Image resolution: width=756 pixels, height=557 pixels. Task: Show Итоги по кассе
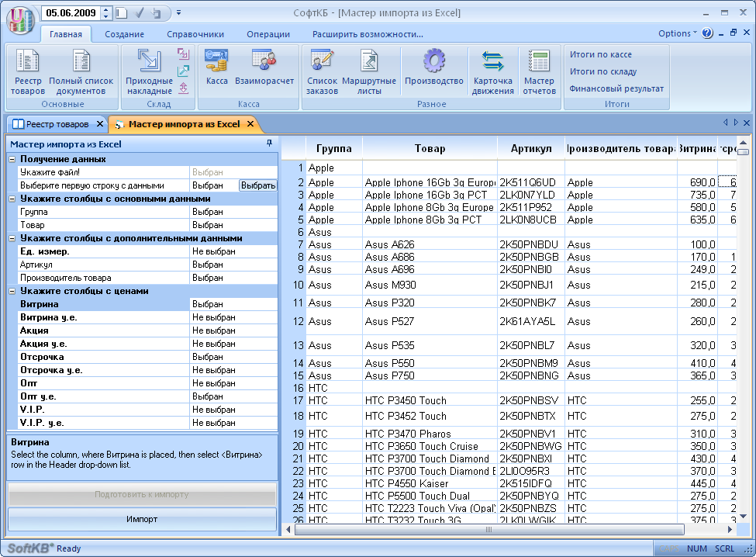(x=600, y=54)
